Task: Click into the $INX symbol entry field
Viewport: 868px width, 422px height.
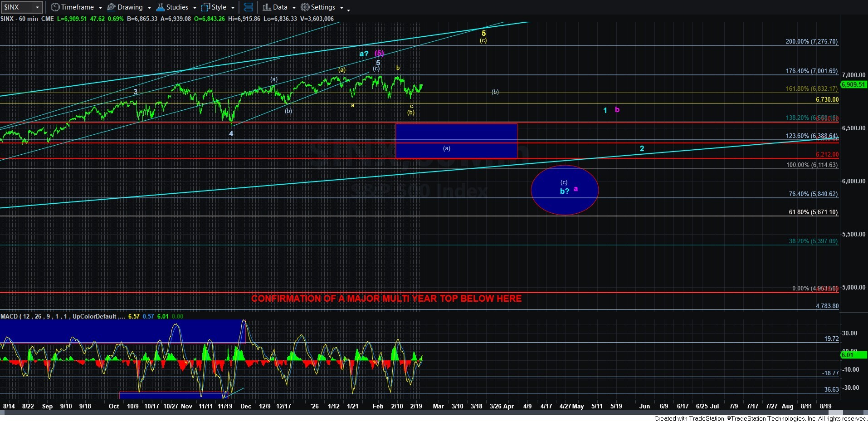Action: [x=17, y=7]
